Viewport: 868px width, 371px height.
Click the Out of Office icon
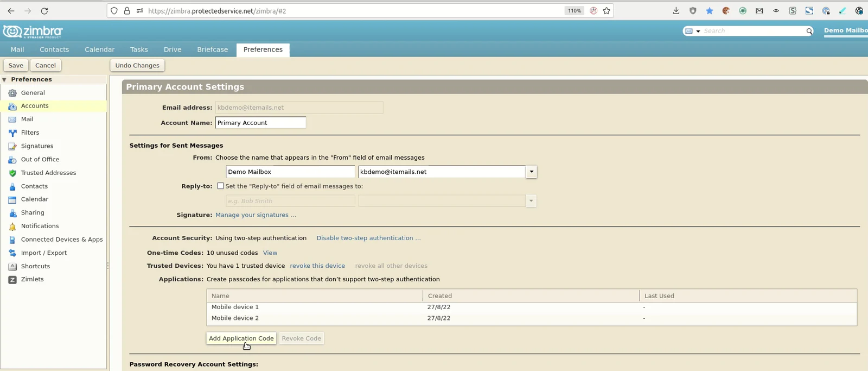tap(12, 160)
